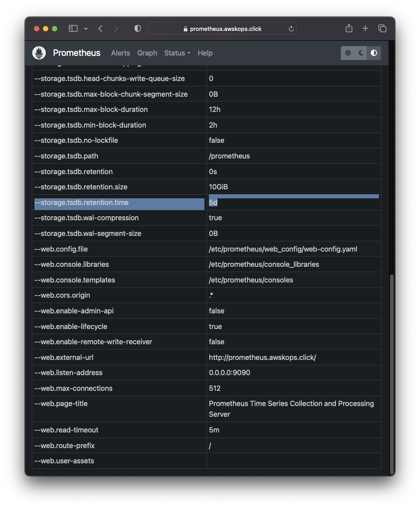This screenshot has width=420, height=509.
Task: Open the Share icon in Safari
Action: click(349, 28)
